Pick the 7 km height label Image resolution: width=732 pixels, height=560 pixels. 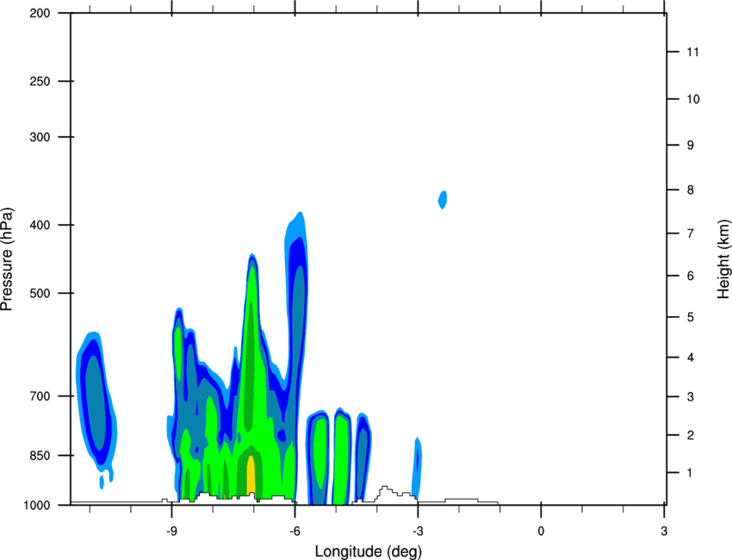coord(691,233)
